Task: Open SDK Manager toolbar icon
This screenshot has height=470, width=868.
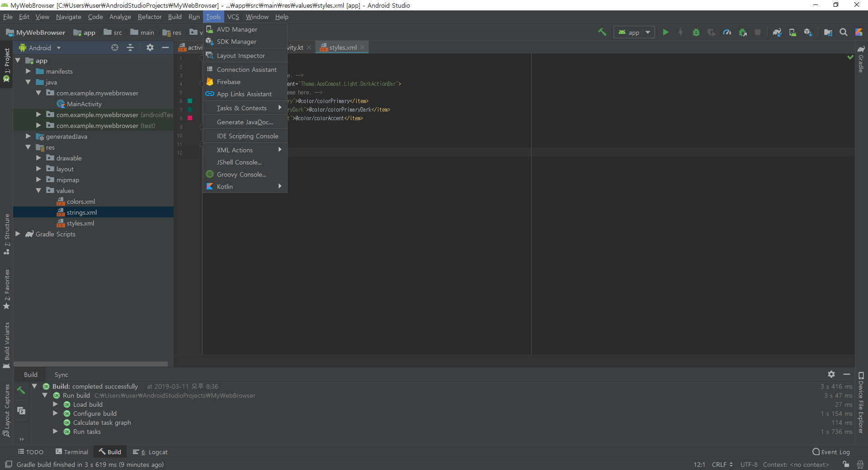Action: [808, 32]
